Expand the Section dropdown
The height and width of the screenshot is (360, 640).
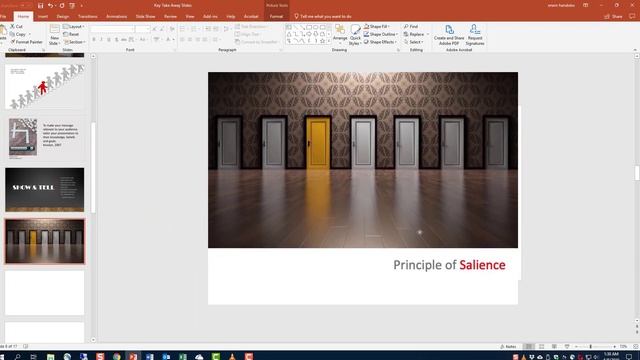click(x=74, y=42)
